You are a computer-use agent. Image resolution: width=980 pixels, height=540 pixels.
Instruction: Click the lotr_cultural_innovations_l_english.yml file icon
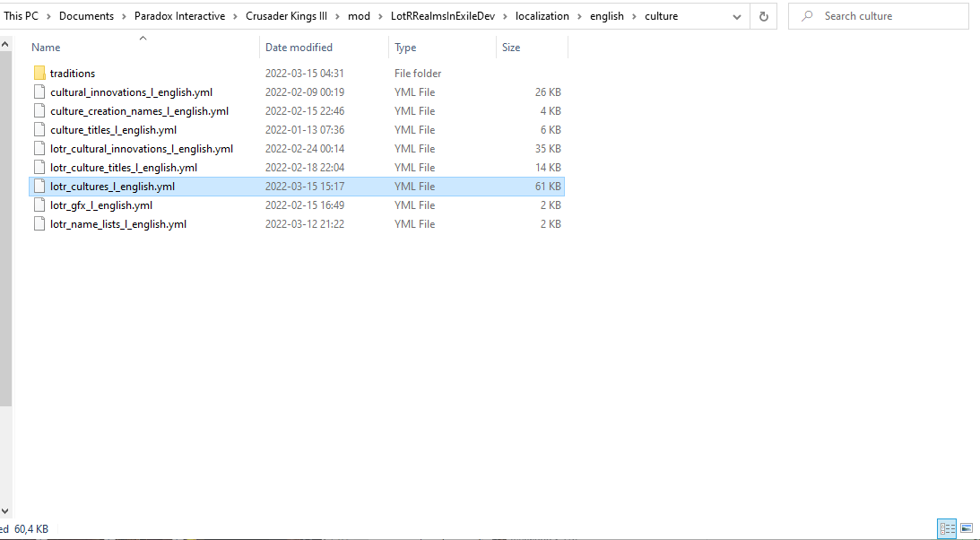click(x=39, y=148)
